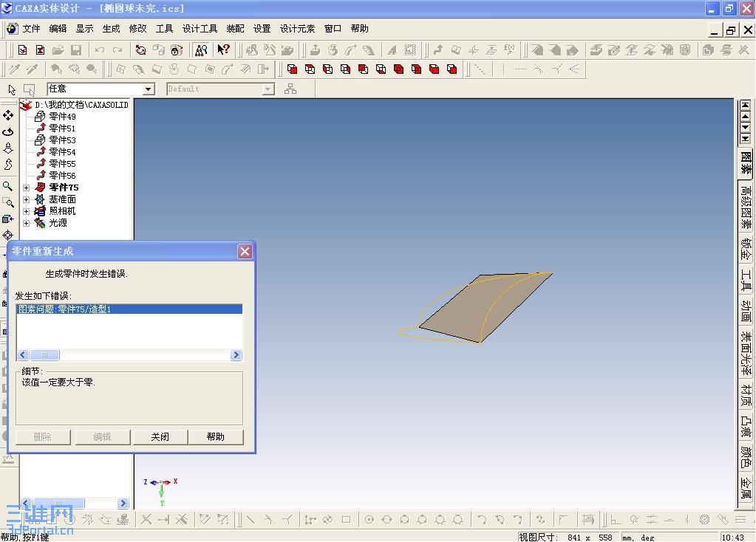The height and width of the screenshot is (542, 756).
Task: Expand the 光源 tree node
Action: pos(27,223)
